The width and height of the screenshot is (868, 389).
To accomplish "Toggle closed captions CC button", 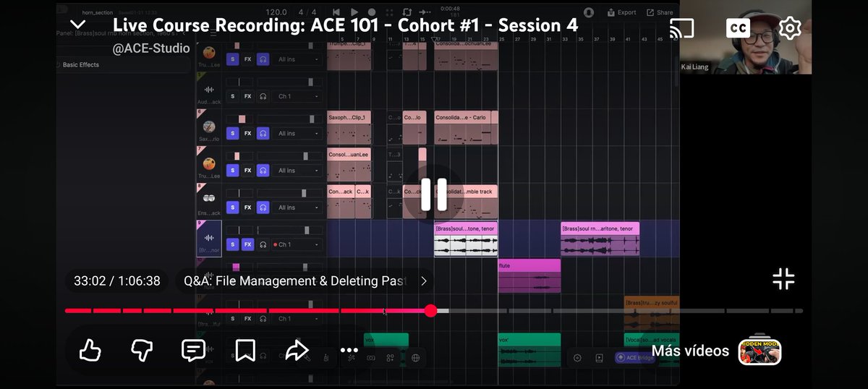I will [x=738, y=27].
